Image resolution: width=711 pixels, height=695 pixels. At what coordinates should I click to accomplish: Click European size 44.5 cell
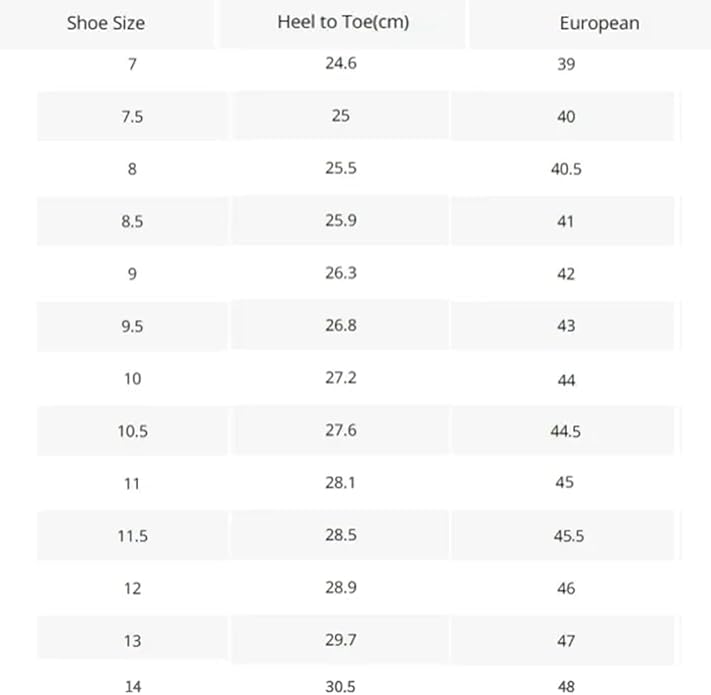pyautogui.click(x=566, y=431)
